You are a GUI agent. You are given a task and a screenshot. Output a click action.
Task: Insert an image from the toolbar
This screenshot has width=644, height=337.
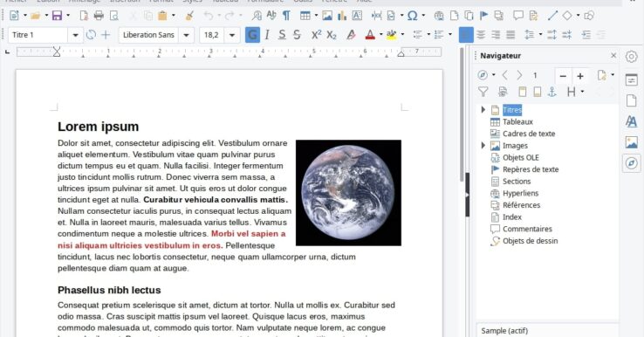327,16
